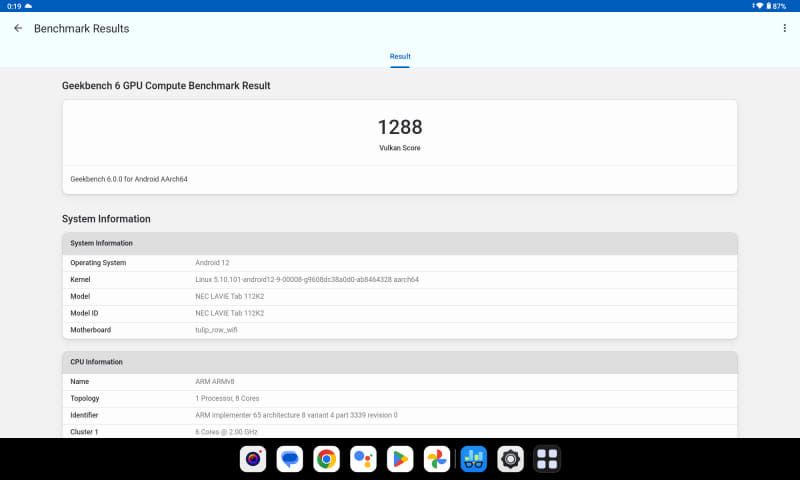Screen dimensions: 800x480
Task: Click the System Information table header
Action: point(400,243)
